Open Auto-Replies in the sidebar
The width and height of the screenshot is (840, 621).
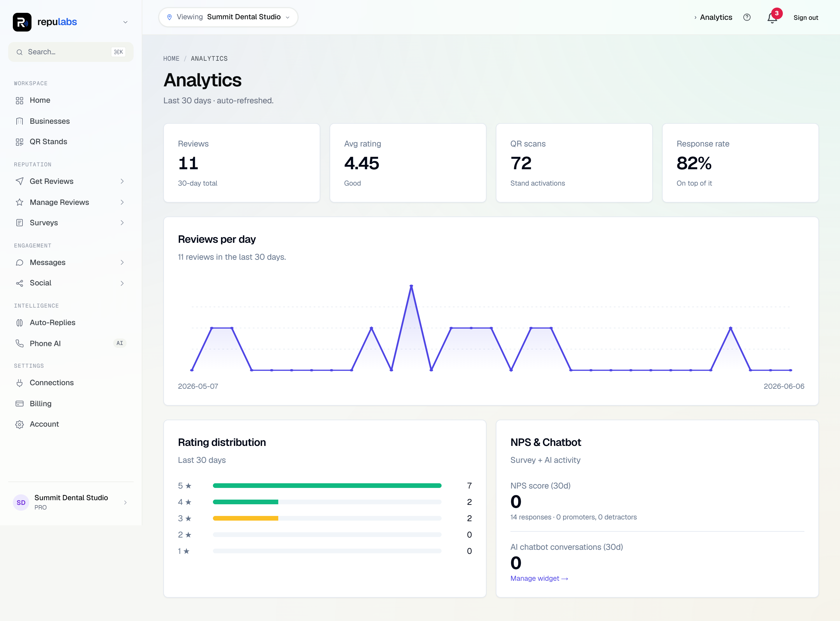71,322
